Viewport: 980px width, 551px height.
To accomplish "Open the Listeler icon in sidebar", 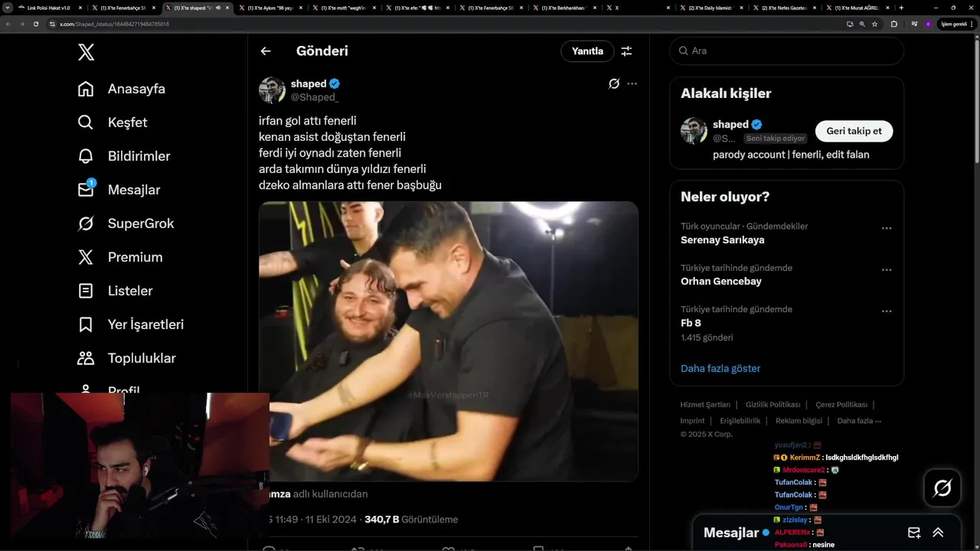I will point(86,291).
